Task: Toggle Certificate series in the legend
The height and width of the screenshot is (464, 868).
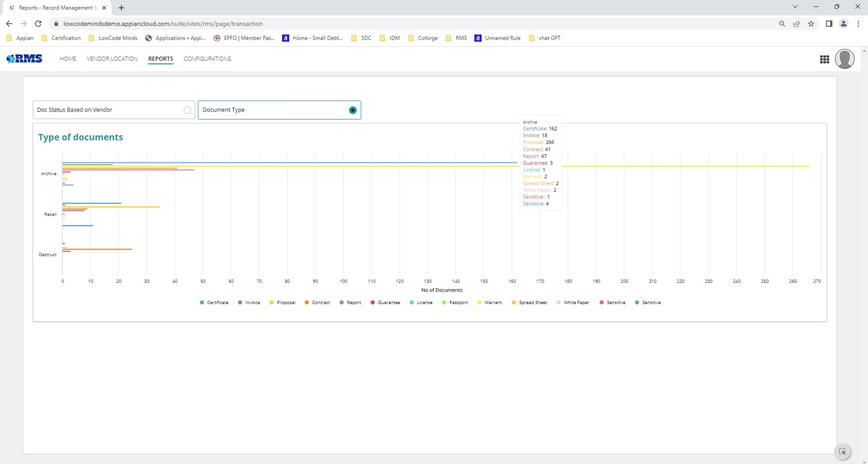Action: pos(214,302)
